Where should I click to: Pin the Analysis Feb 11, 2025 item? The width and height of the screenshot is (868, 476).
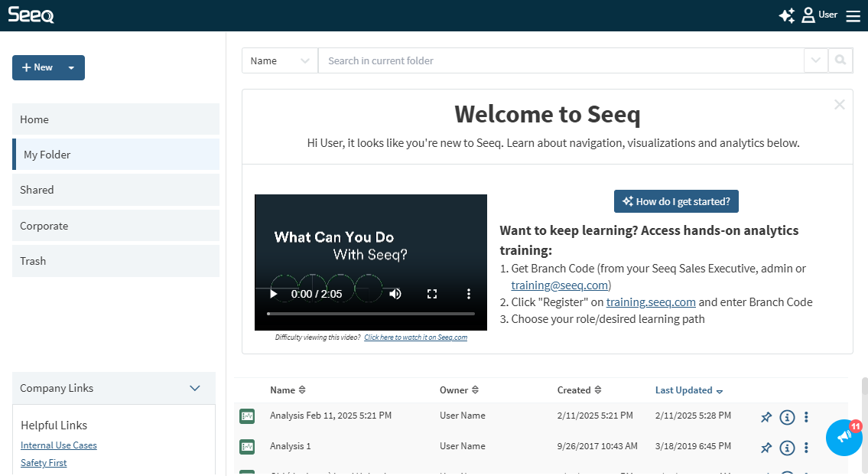coord(766,417)
